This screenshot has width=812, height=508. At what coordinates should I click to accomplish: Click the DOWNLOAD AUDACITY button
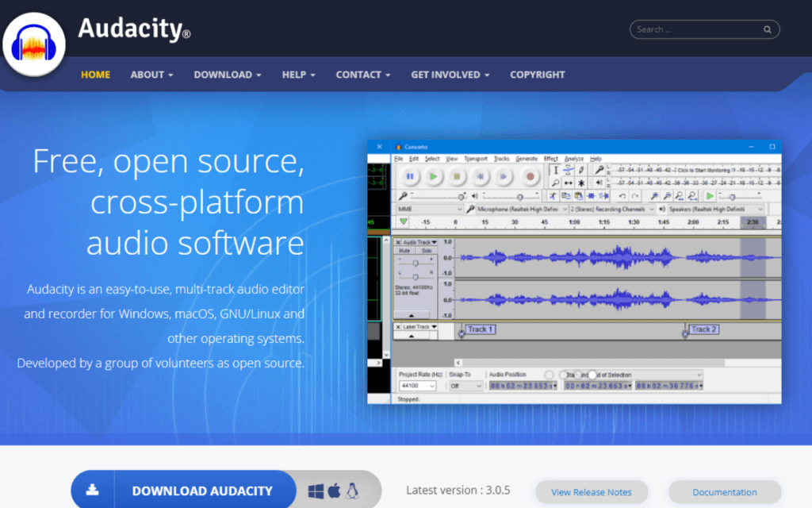click(x=184, y=490)
